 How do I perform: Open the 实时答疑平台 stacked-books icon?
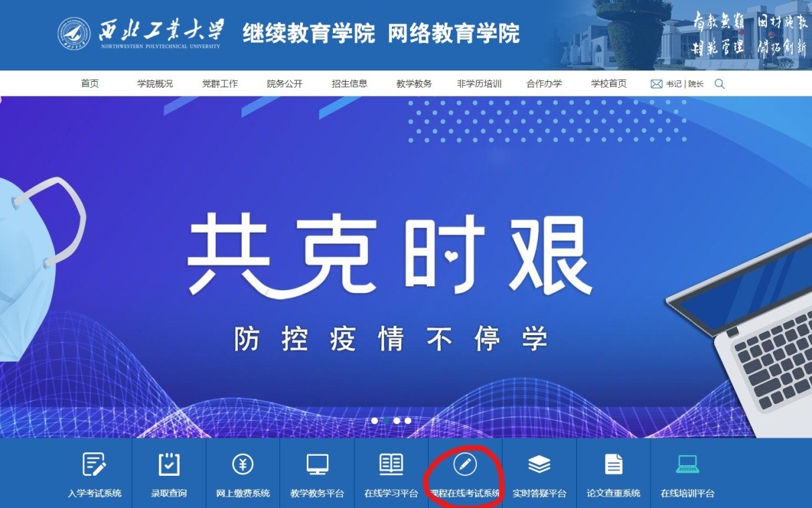[539, 462]
